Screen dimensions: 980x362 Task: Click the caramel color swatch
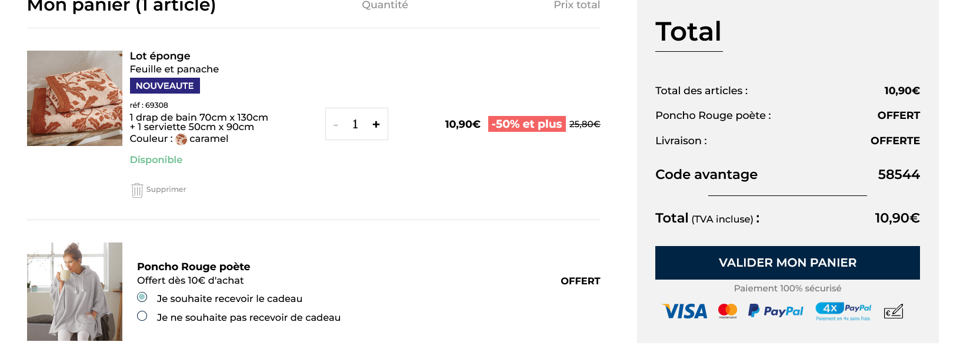point(181,139)
